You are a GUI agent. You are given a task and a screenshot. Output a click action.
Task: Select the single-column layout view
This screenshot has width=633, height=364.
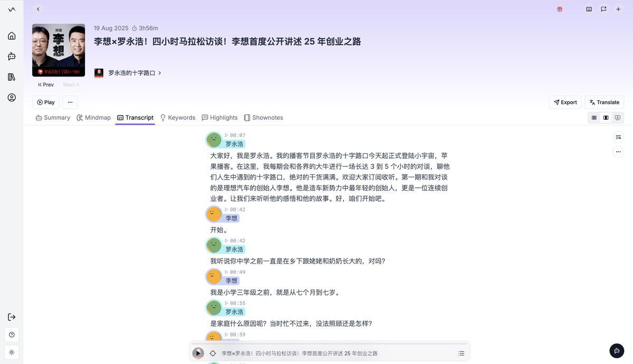[x=594, y=118]
